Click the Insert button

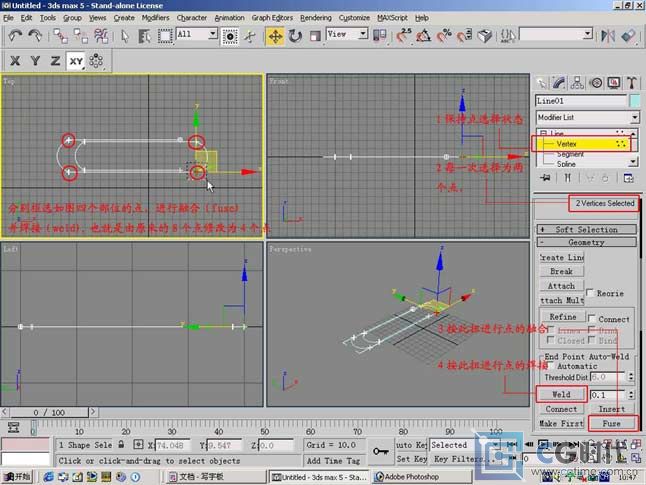[x=611, y=409]
